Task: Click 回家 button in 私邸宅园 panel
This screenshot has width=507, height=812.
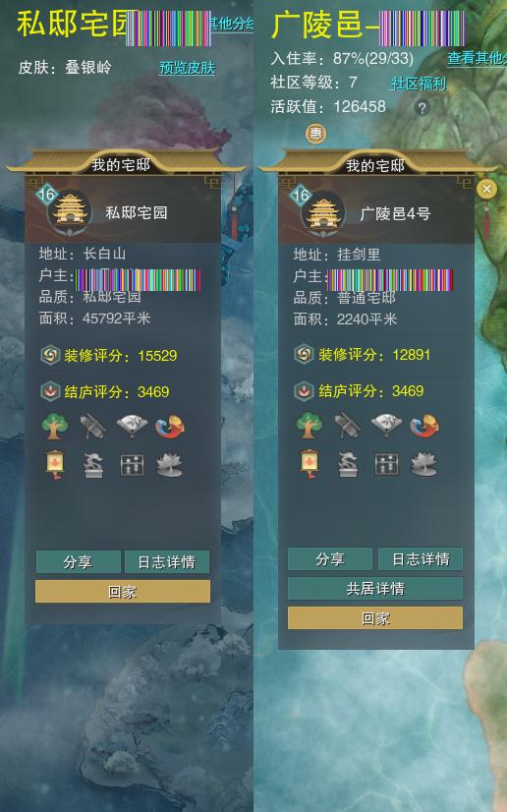Action: point(123,592)
